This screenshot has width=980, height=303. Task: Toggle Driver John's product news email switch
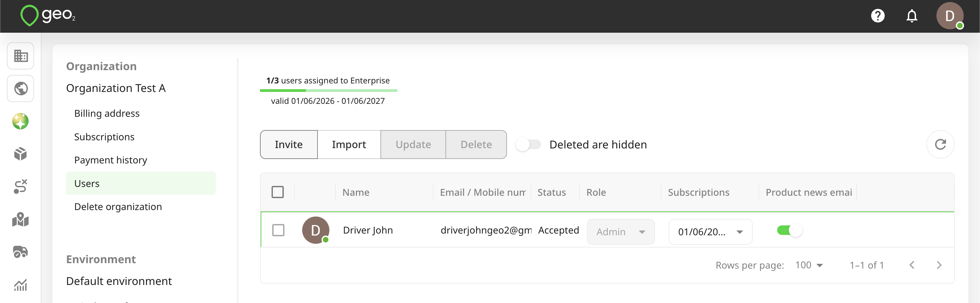pyautogui.click(x=789, y=230)
